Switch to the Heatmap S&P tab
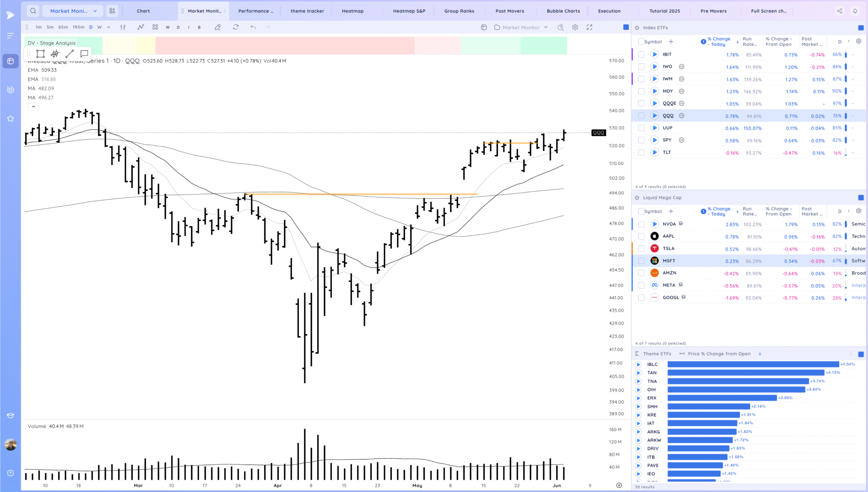Image resolution: width=868 pixels, height=492 pixels. (409, 11)
